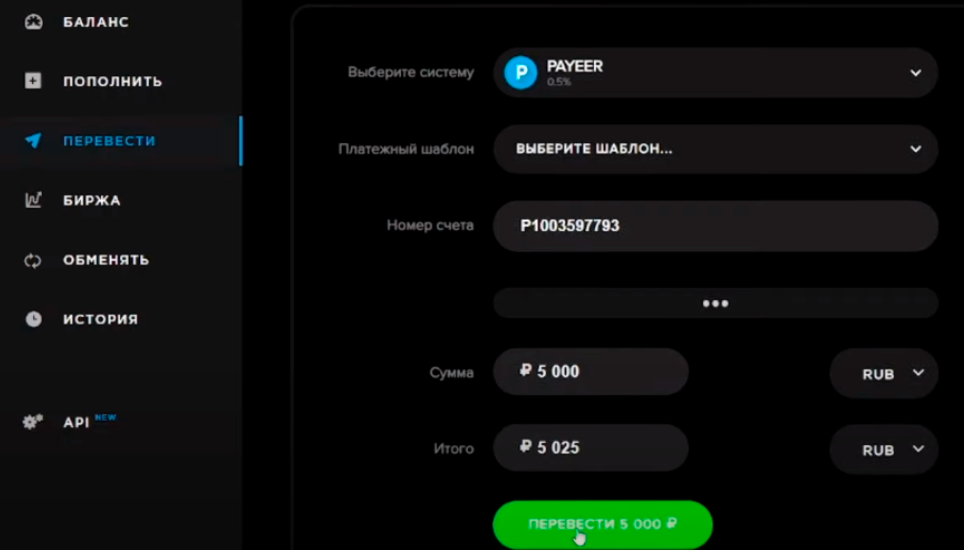
Task: Click the blue PAYEER logo icon
Action: click(521, 73)
